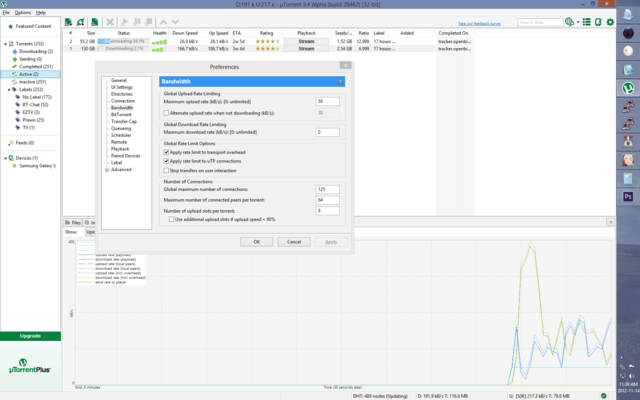Click the green network status icon in status bar
The width and height of the screenshot is (640, 400).
coord(603,396)
